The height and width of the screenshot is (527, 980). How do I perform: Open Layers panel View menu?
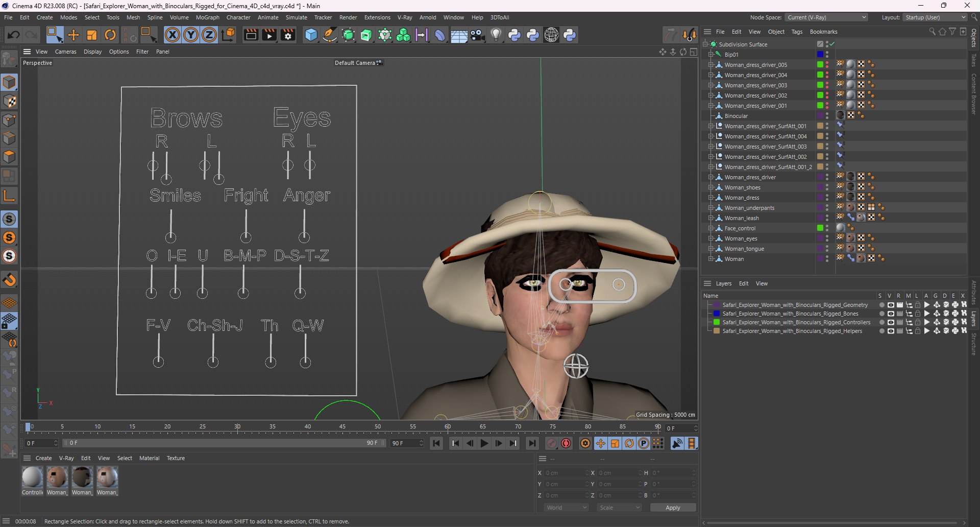pos(762,283)
